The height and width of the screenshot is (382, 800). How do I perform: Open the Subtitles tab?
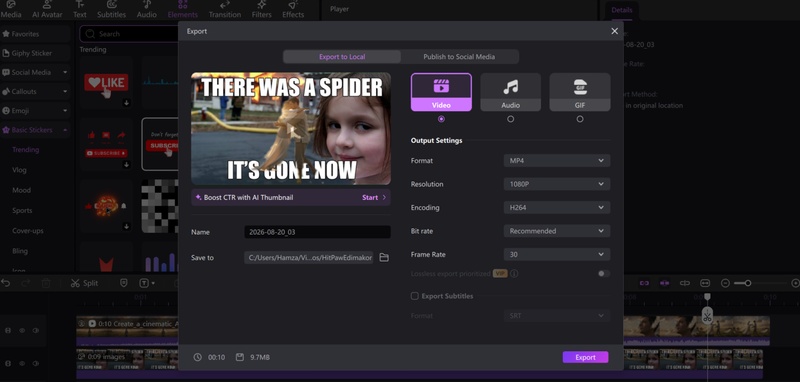click(x=111, y=9)
